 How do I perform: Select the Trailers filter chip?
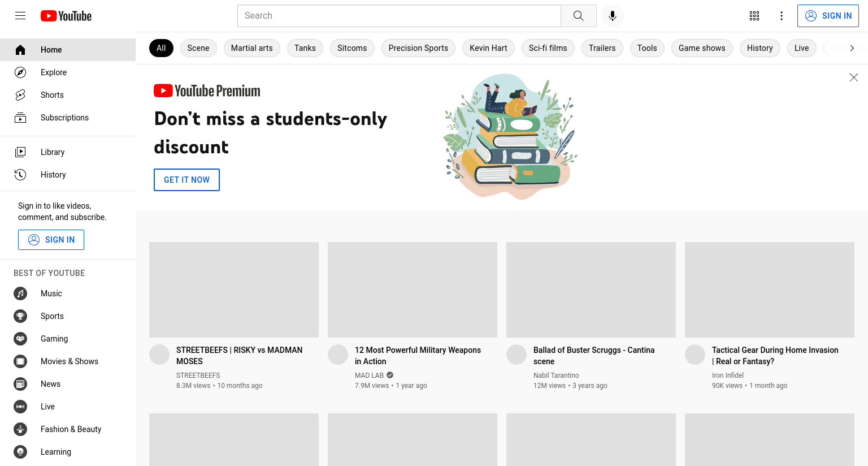pos(602,48)
